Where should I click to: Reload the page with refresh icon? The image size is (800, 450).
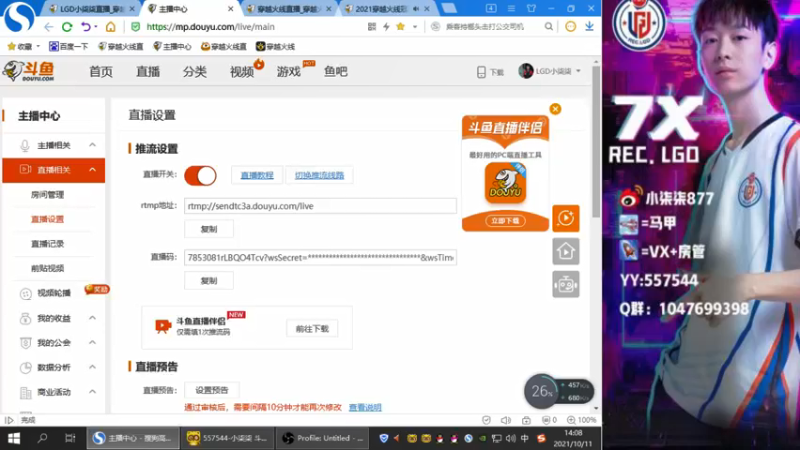coord(67,27)
